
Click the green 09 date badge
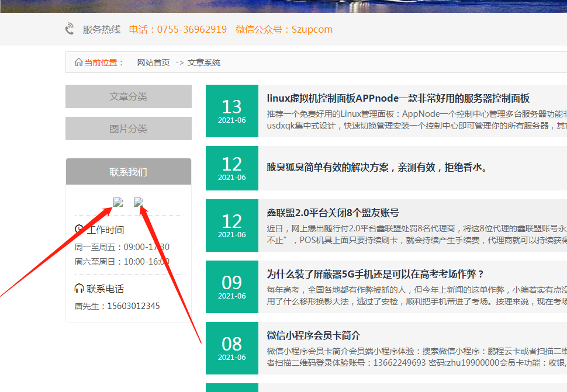pos(232,287)
